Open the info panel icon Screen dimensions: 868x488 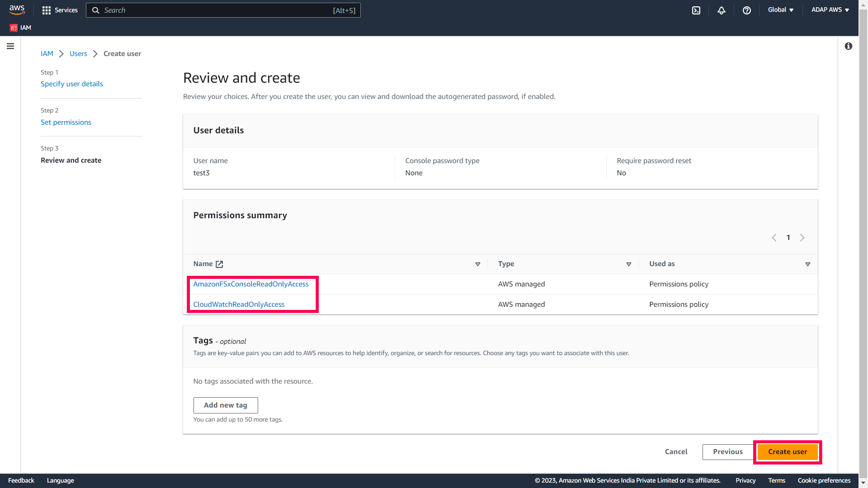click(849, 46)
